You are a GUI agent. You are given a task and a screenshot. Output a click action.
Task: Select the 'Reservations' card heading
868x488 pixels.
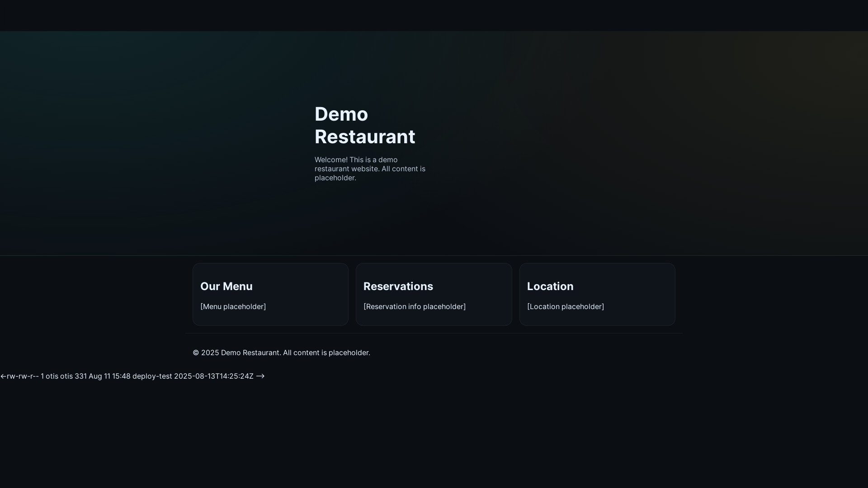398,286
